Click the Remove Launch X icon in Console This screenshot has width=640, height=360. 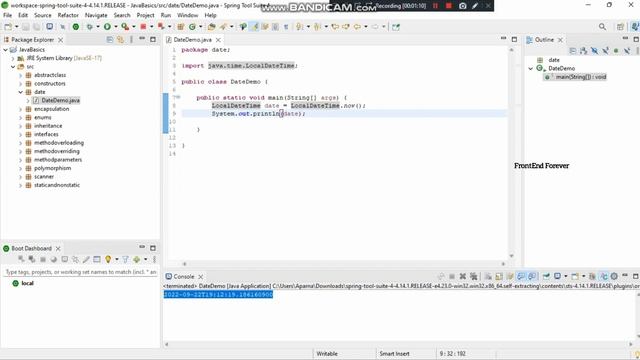(x=462, y=276)
